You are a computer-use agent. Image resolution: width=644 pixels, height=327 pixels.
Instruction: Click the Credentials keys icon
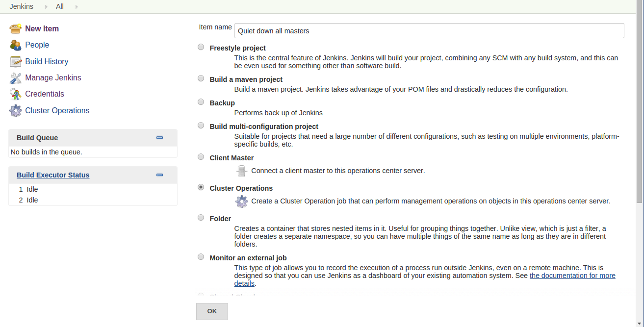(16, 94)
